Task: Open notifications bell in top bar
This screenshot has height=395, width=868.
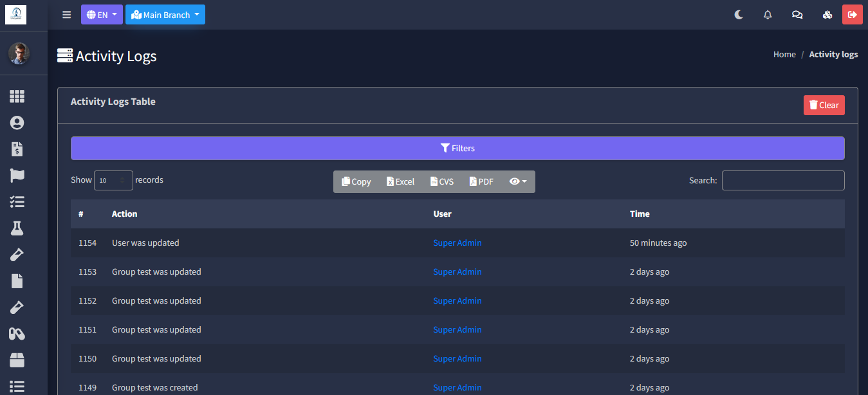Action: (x=768, y=15)
